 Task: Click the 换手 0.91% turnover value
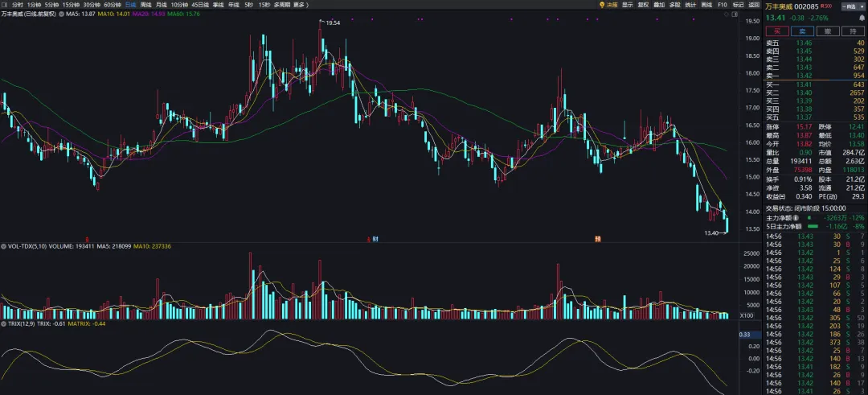click(x=804, y=179)
